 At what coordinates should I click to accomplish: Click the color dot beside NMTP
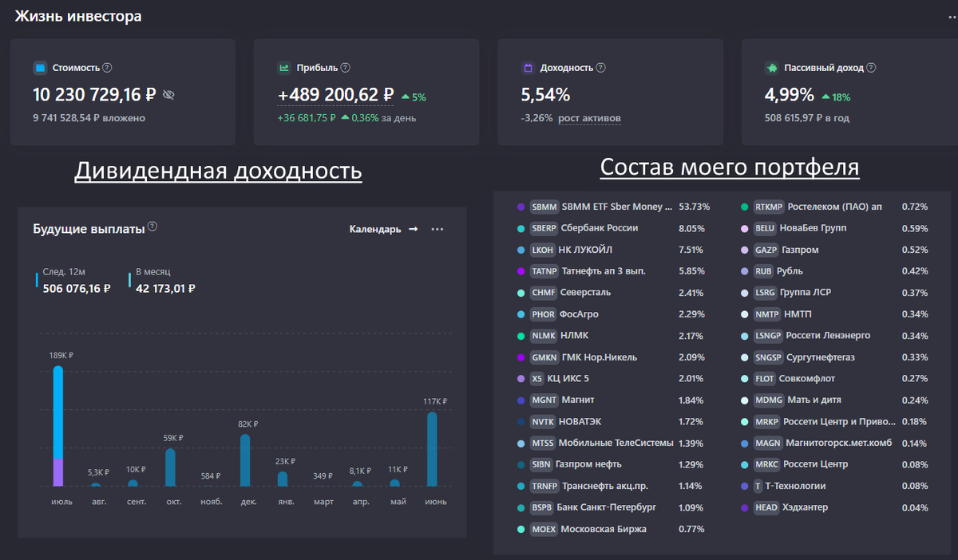(744, 314)
